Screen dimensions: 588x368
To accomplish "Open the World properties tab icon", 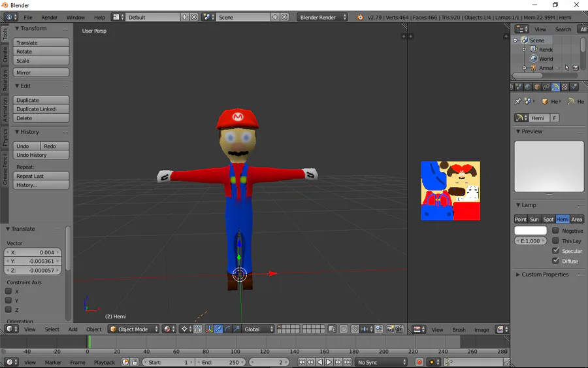I will pyautogui.click(x=528, y=87).
